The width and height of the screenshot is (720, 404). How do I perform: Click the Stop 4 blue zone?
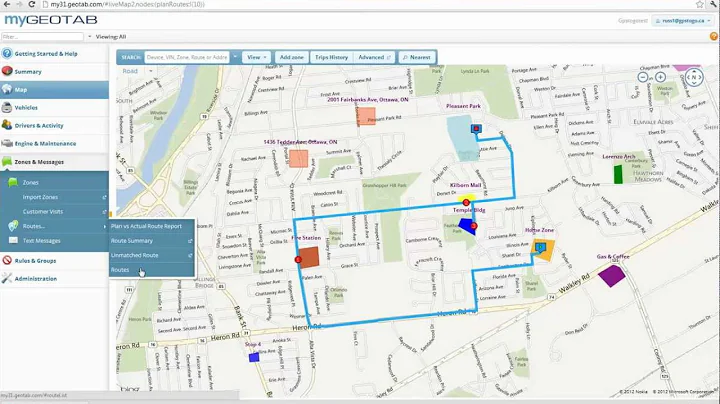254,357
